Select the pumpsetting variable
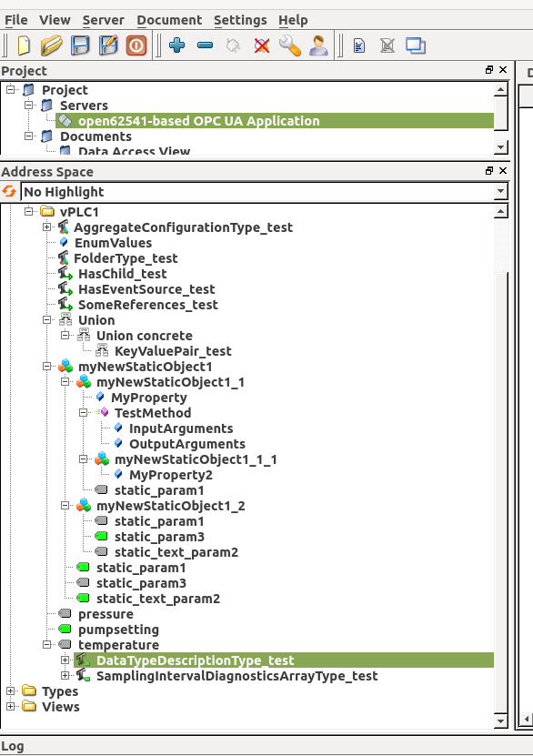The width and height of the screenshot is (533, 756). click(x=118, y=630)
